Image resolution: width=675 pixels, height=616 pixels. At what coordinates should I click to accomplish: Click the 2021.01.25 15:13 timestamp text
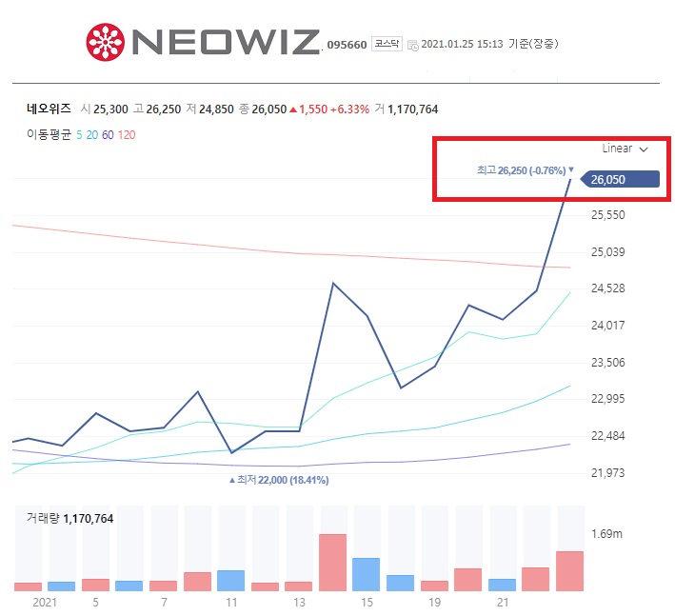tap(462, 44)
